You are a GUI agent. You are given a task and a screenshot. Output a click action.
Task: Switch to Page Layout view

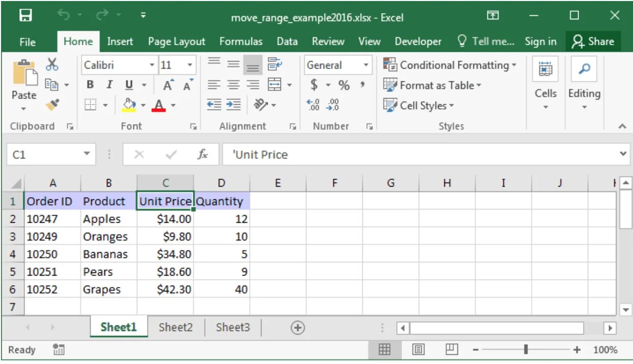tap(418, 349)
